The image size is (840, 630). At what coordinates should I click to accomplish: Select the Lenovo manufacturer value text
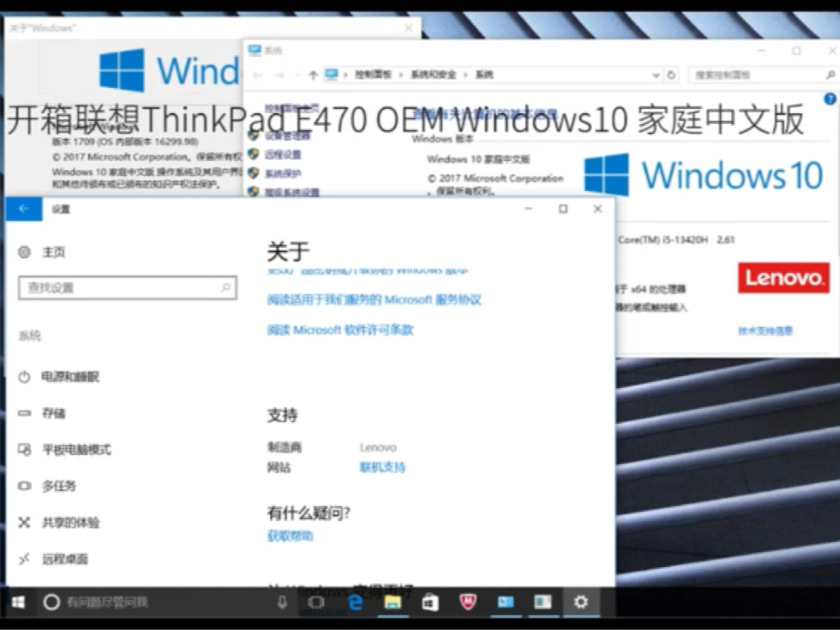point(378,447)
